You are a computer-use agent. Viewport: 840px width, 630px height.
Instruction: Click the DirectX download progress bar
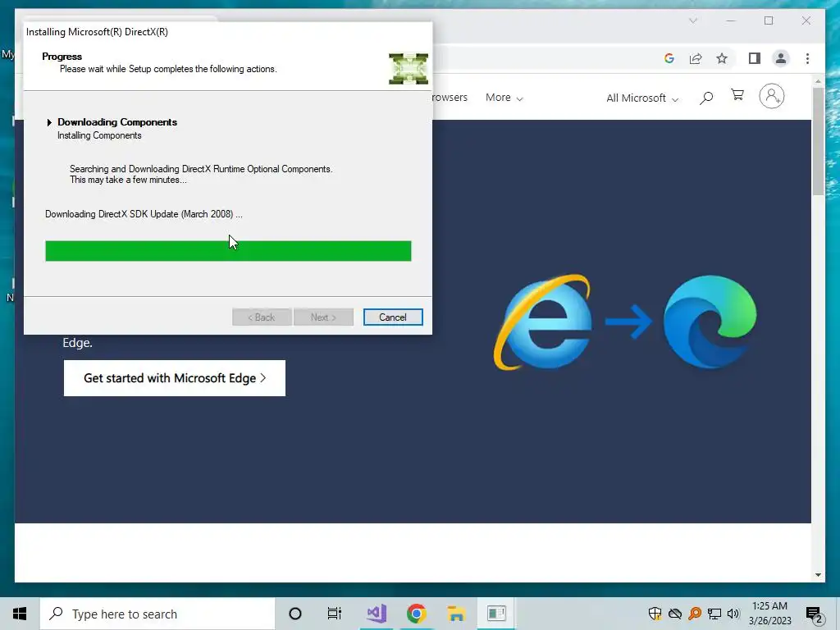click(228, 251)
